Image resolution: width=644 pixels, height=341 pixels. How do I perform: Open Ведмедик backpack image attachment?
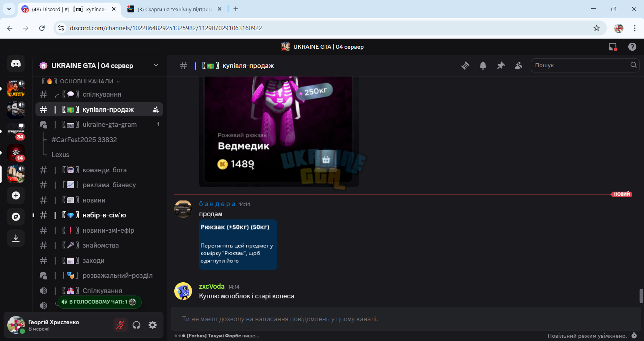point(279,132)
